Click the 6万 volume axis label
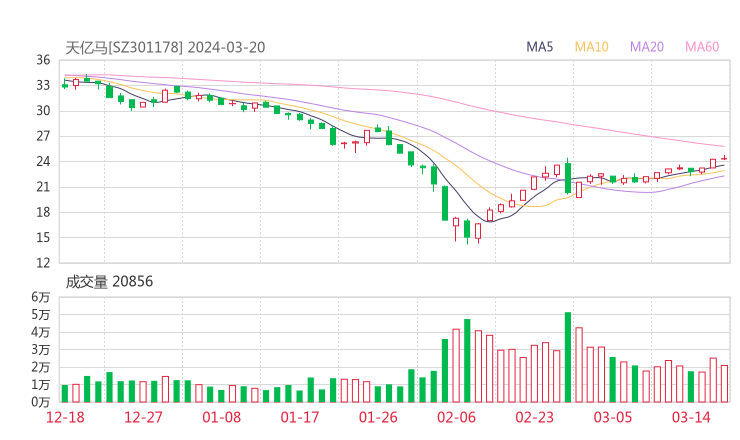 (x=41, y=297)
